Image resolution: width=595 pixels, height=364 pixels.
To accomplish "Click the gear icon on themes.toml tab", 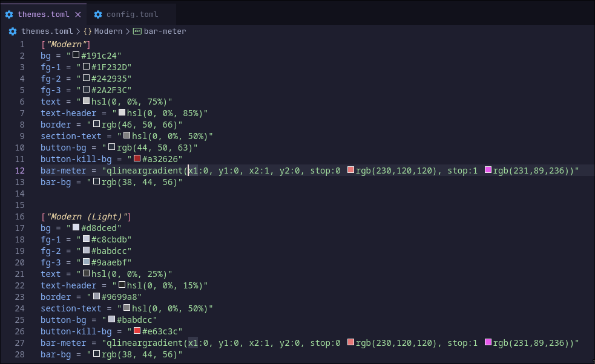I will tap(9, 14).
